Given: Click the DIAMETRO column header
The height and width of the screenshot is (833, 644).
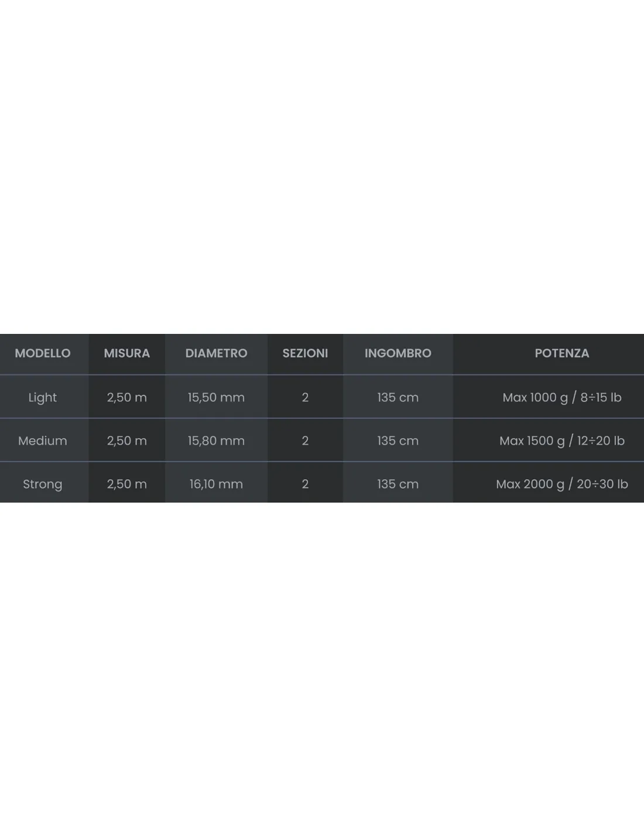Looking at the screenshot, I should pos(216,353).
